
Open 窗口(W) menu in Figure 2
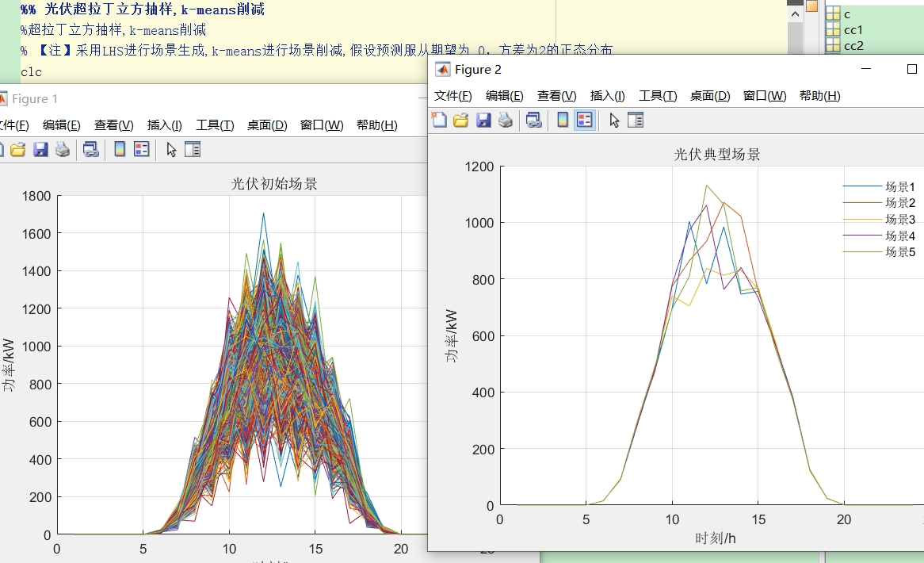[x=765, y=95]
